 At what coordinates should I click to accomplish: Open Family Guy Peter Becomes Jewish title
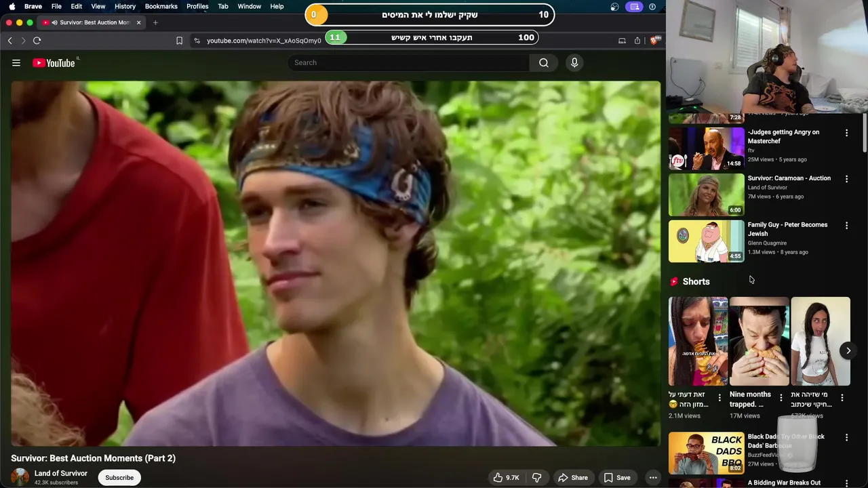coord(787,229)
